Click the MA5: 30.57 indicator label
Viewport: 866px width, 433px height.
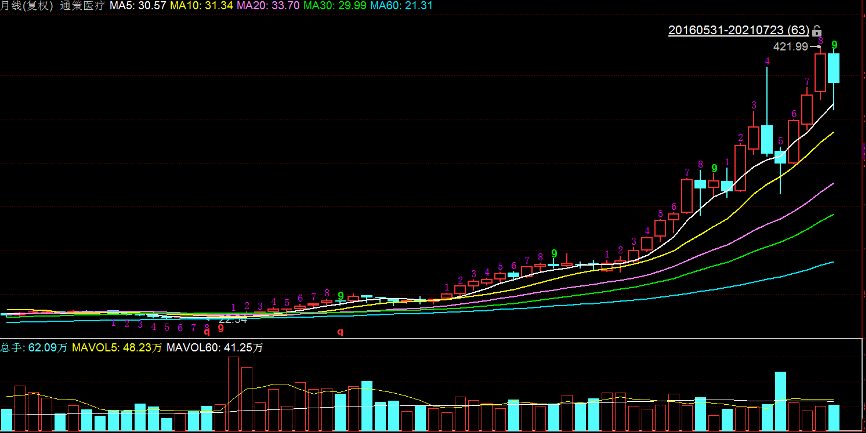tap(136, 6)
